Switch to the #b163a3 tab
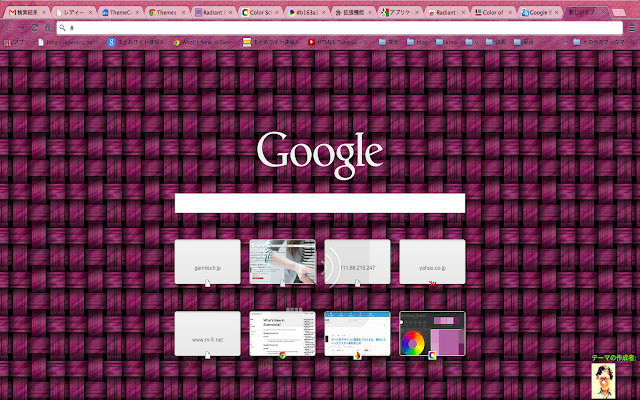 [x=306, y=13]
